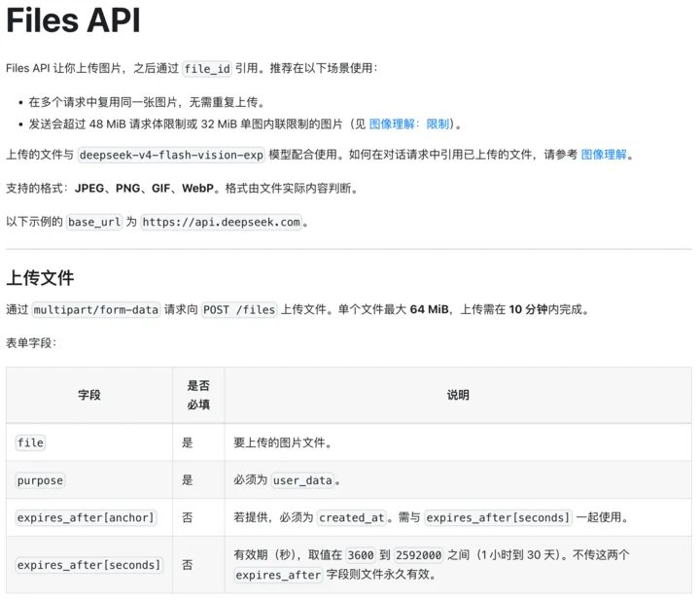Click the 表单字段 label above the table

[31, 343]
